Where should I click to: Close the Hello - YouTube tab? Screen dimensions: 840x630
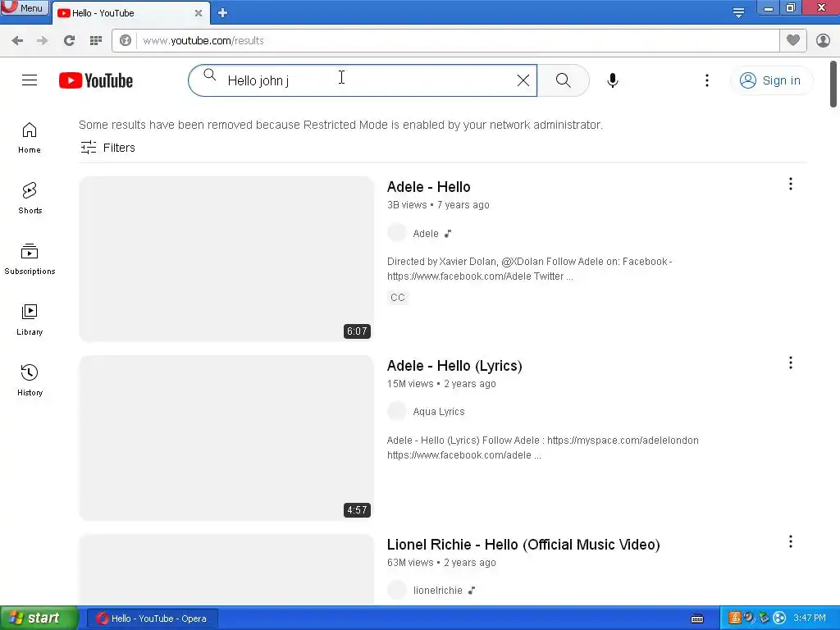coord(199,13)
